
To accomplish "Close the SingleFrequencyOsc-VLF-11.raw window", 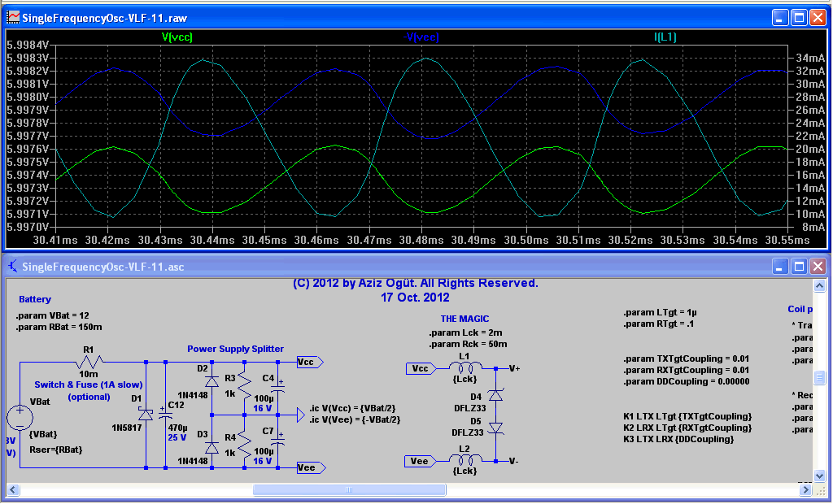I will coord(817,17).
